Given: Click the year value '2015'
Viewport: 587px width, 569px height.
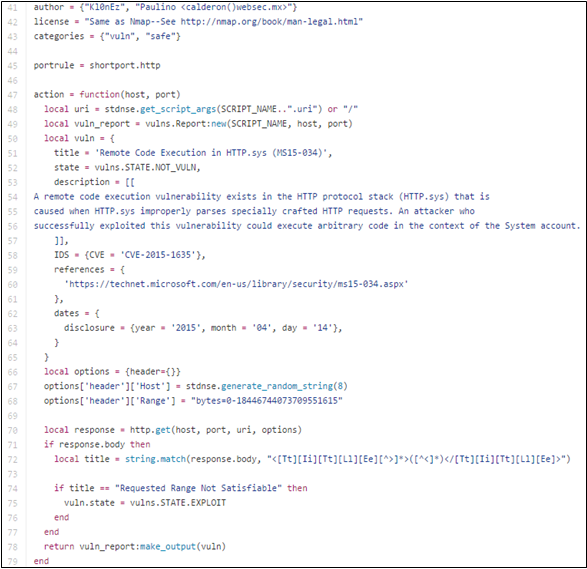Looking at the screenshot, I should pos(186,328).
